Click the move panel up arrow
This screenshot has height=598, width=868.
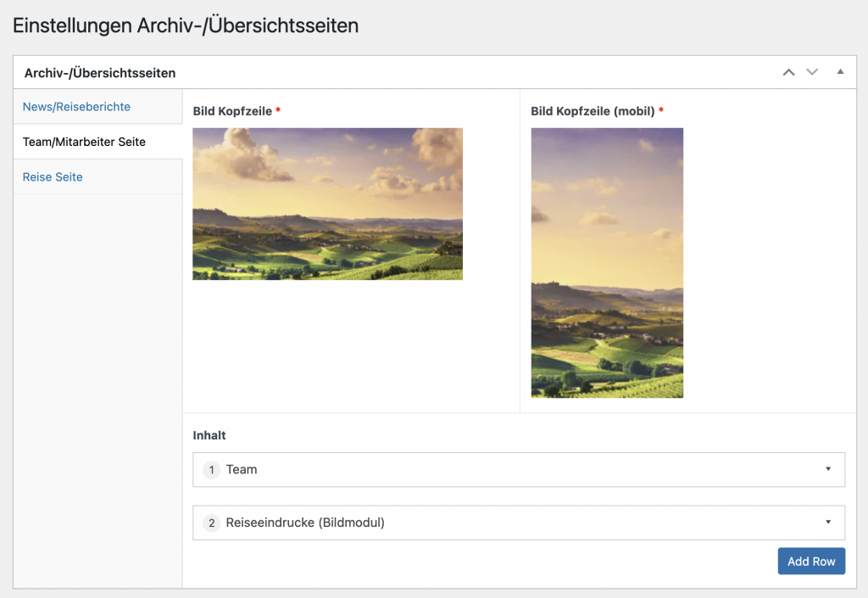click(x=788, y=73)
